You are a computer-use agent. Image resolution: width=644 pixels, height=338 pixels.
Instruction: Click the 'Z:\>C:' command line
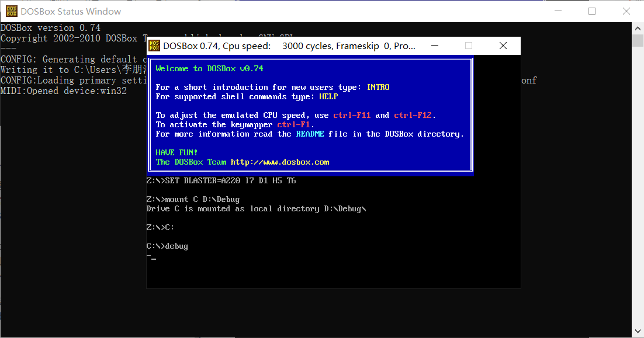pyautogui.click(x=161, y=227)
